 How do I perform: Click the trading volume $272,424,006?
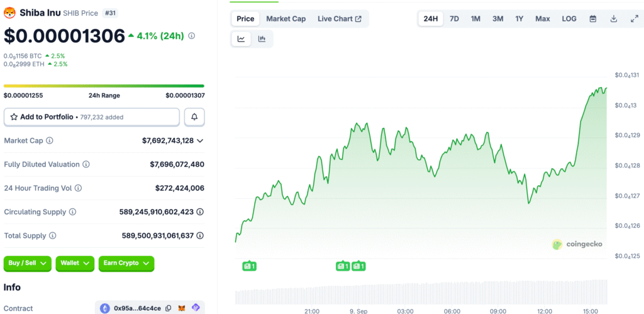[180, 188]
